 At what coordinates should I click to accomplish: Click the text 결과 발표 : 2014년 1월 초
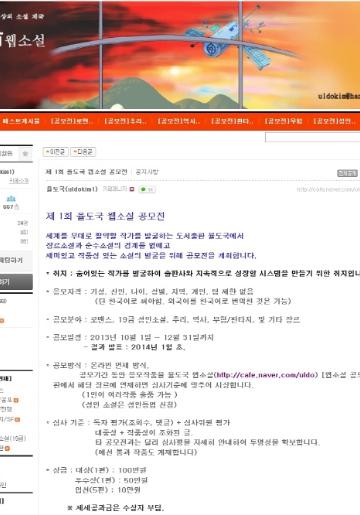point(138,347)
